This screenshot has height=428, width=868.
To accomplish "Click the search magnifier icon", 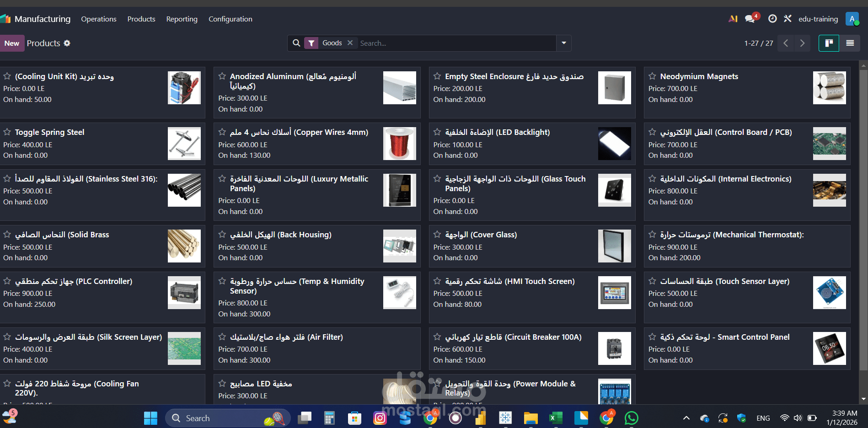I will point(296,43).
